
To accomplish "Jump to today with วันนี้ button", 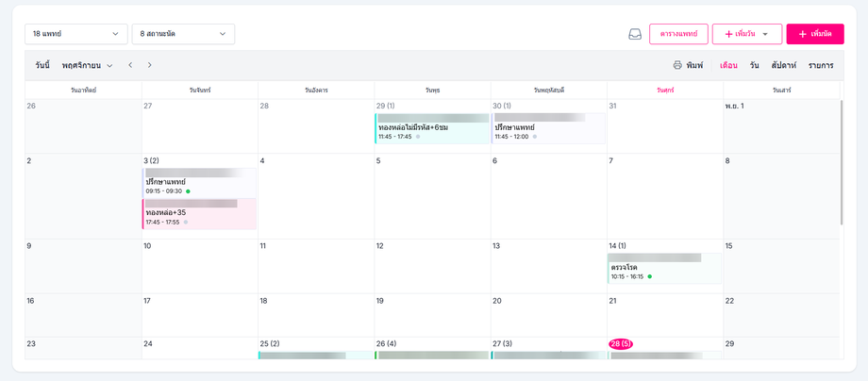I will pos(42,65).
